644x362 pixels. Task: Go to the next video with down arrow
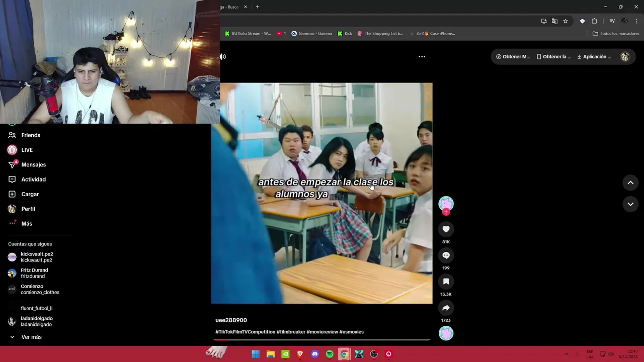[x=630, y=204]
